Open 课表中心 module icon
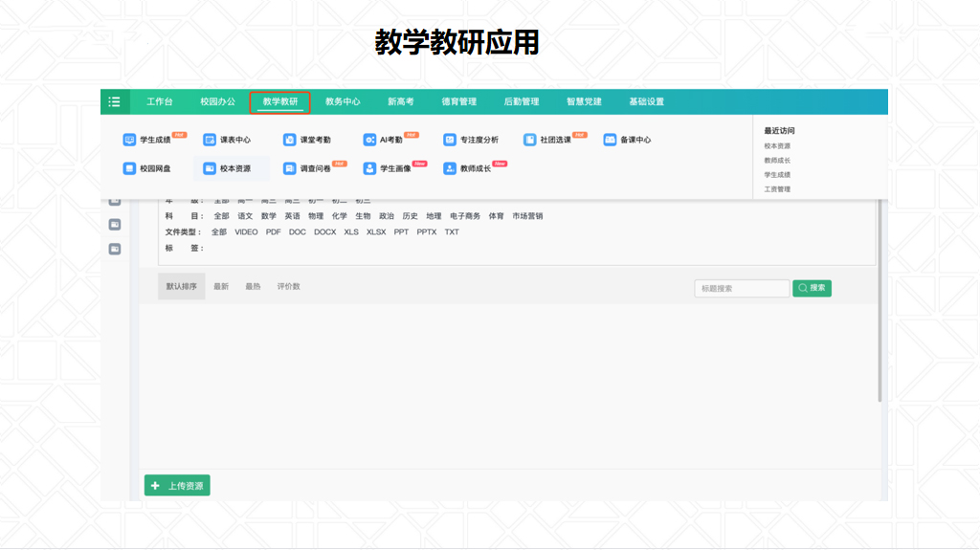 click(x=210, y=140)
